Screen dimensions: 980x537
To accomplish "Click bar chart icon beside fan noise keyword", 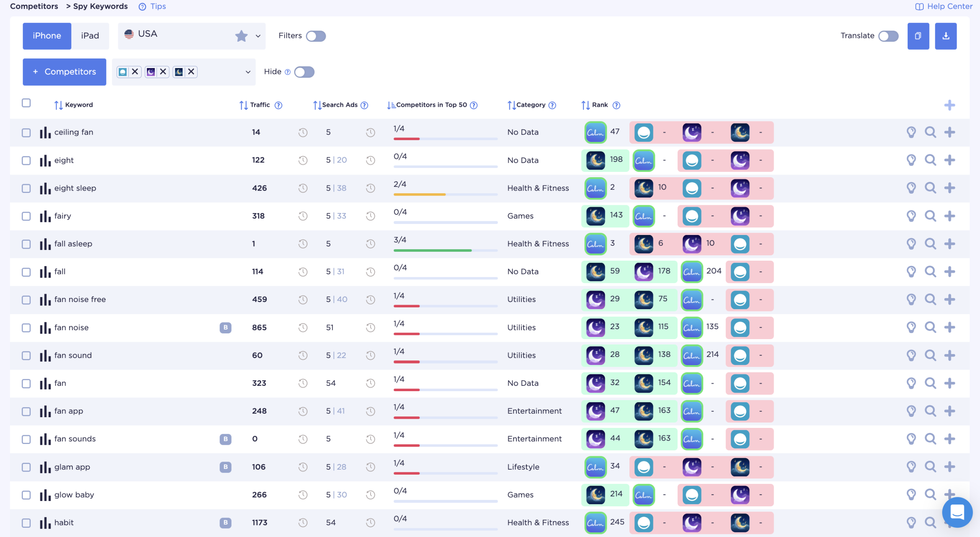I will click(45, 328).
